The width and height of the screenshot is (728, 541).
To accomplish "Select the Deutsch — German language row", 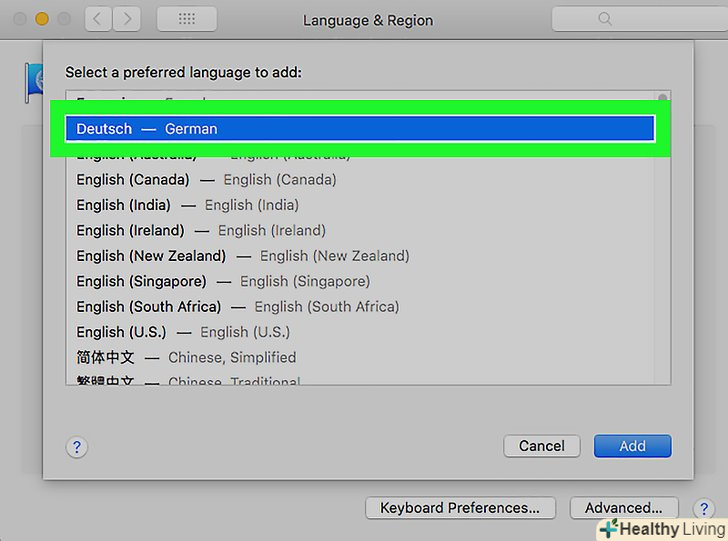I will click(360, 129).
